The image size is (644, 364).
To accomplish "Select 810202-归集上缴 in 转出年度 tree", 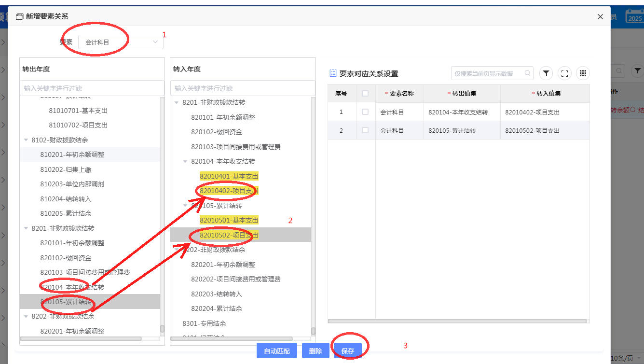I will [66, 169].
